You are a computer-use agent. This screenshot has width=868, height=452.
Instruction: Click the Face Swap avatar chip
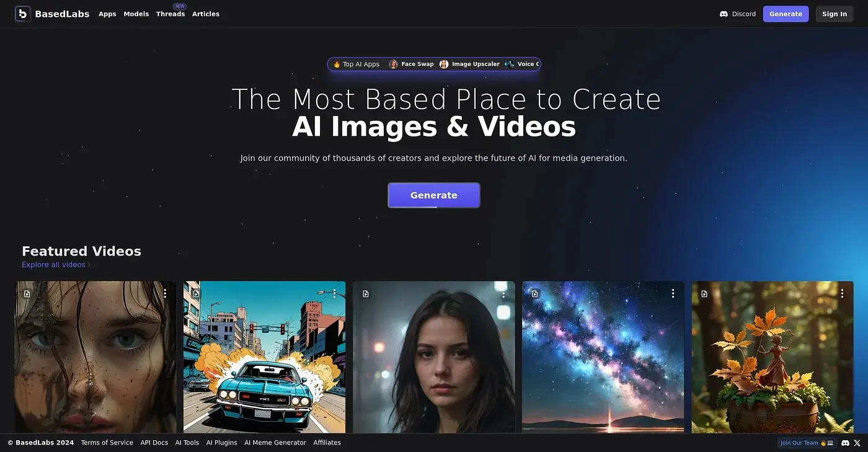click(x=411, y=64)
